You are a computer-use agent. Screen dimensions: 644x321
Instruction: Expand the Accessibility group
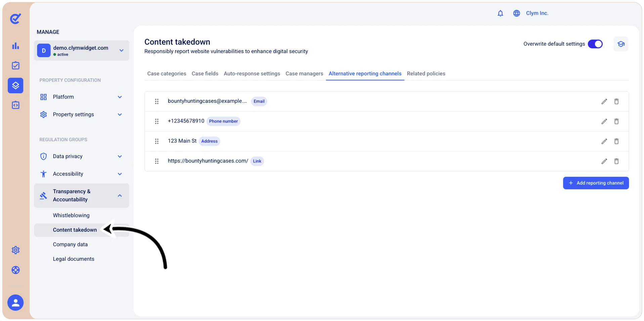click(81, 174)
